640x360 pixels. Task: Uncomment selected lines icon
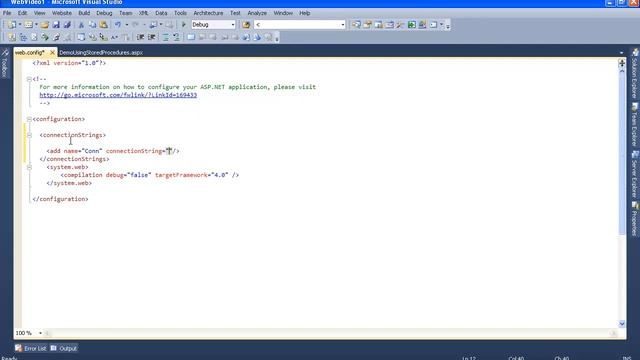point(176,38)
